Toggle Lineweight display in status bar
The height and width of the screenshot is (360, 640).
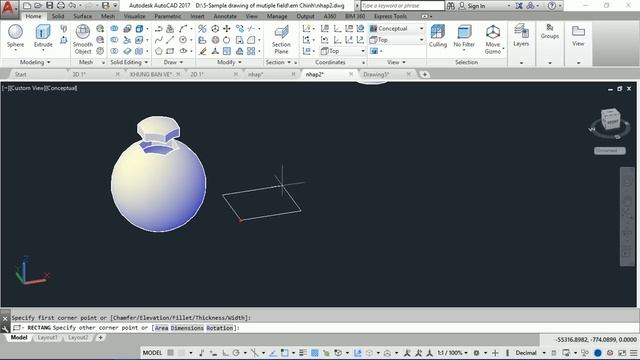[x=303, y=353]
